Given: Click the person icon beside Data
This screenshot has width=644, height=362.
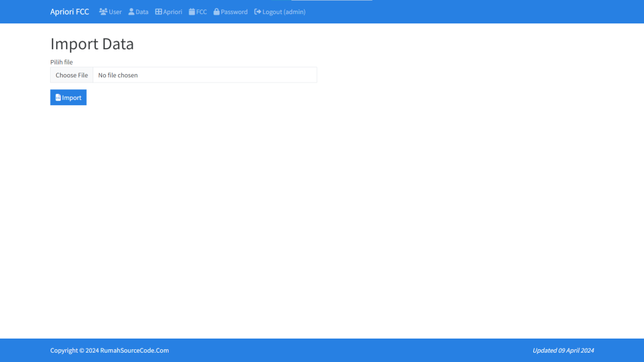Looking at the screenshot, I should tap(131, 12).
